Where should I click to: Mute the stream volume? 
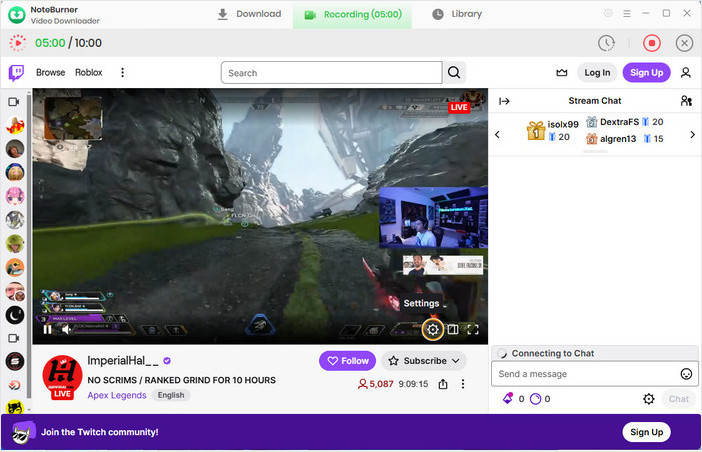pyautogui.click(x=66, y=329)
